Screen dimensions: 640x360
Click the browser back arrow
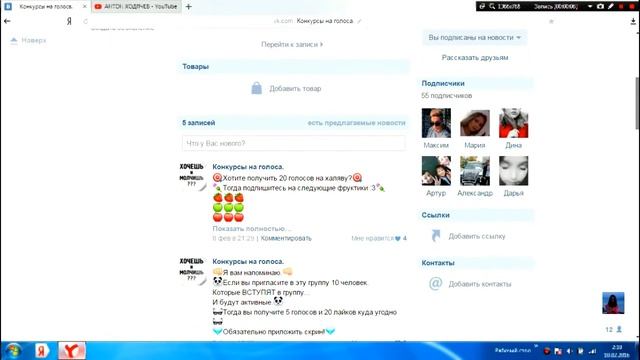7,21
